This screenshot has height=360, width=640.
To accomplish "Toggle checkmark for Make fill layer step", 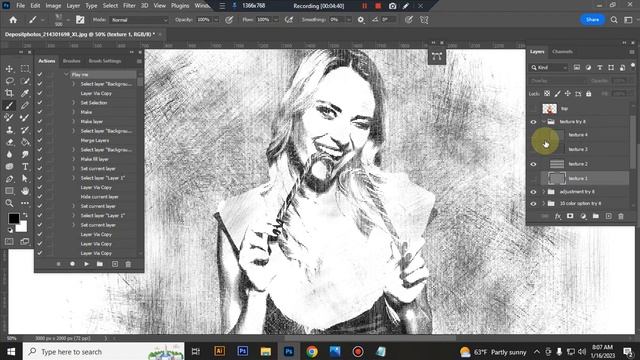I will point(40,159).
